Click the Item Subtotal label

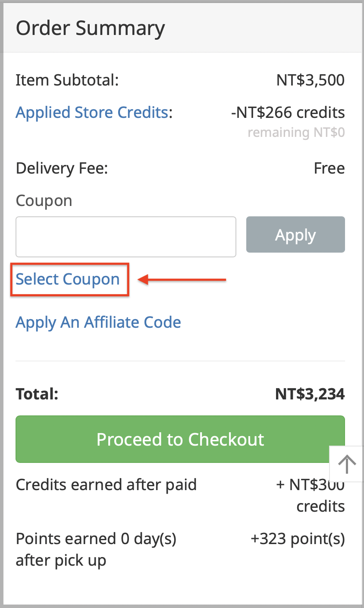tap(67, 80)
